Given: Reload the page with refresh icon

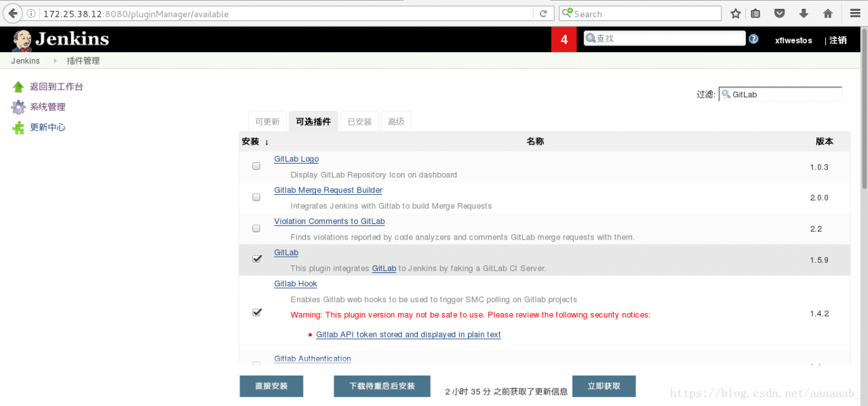Looking at the screenshot, I should point(543,14).
